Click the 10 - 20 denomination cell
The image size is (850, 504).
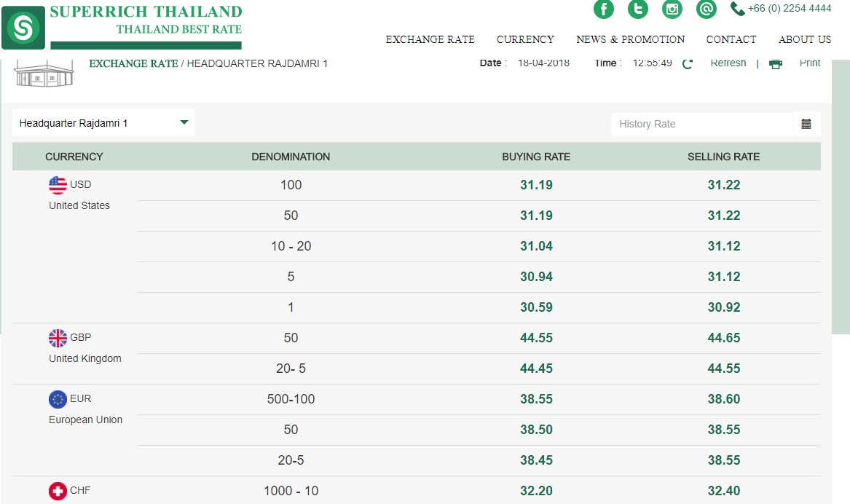click(291, 246)
